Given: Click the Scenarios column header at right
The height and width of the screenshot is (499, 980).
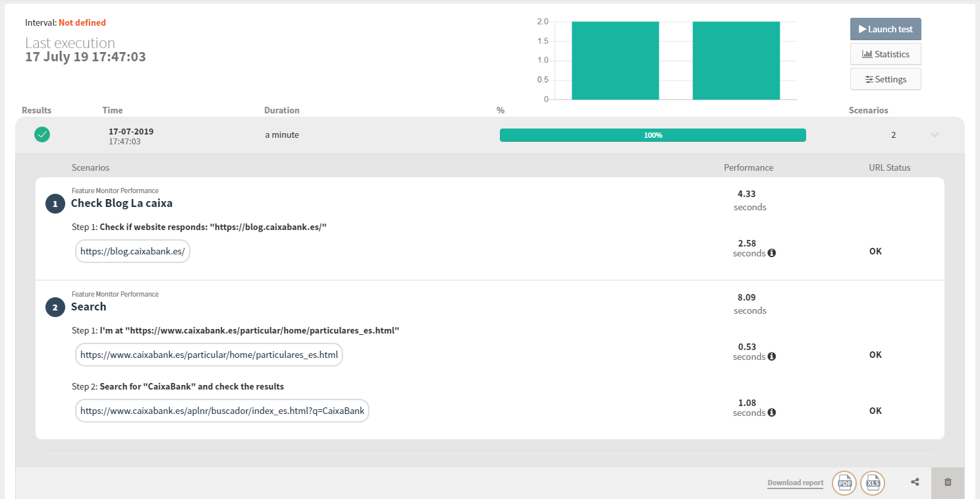Looking at the screenshot, I should (868, 110).
